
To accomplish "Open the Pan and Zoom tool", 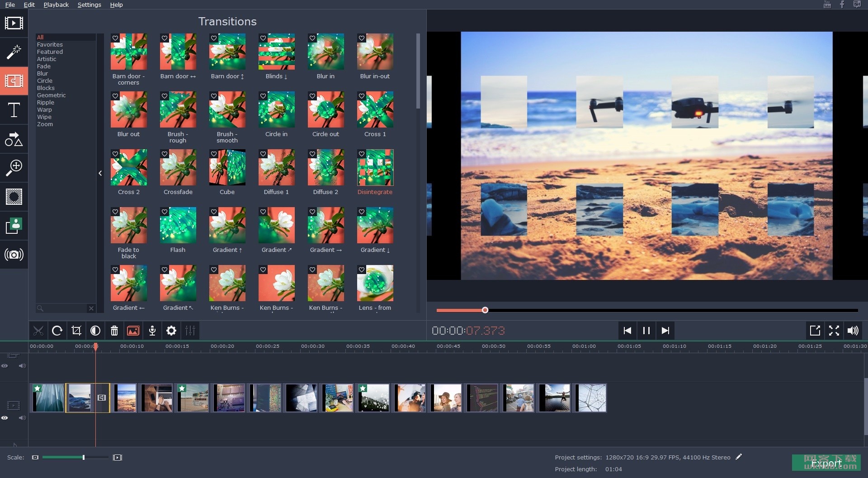I will 14,168.
